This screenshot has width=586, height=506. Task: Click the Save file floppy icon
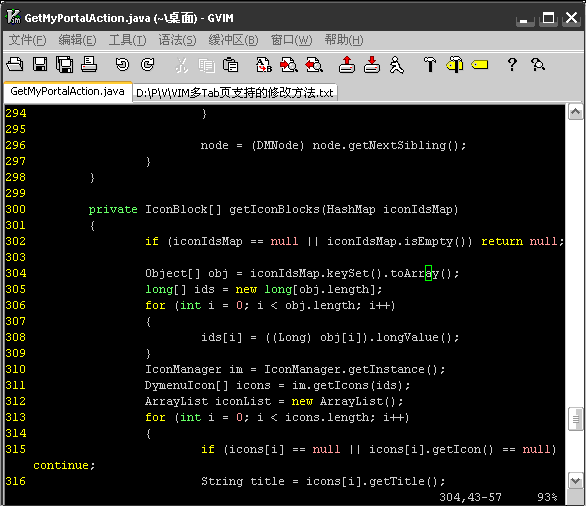[40, 65]
